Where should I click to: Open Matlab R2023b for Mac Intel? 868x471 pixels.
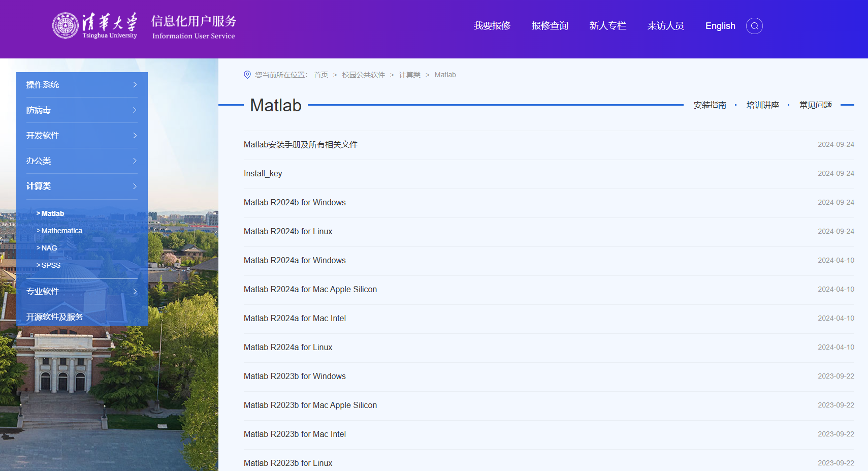(295, 434)
